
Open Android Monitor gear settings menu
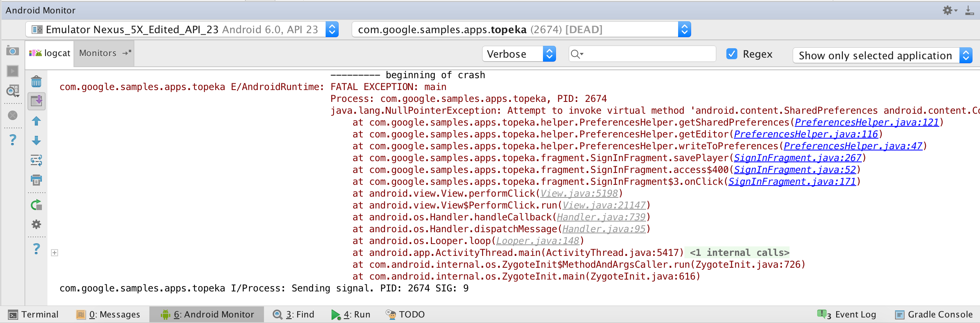[x=950, y=10]
